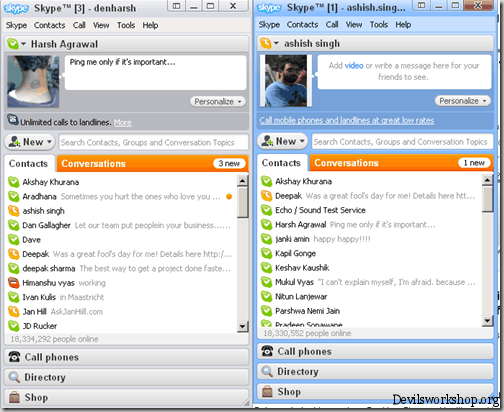This screenshot has height=412, width=504.
Task: Click Shop bag icon in denharsh window
Action: 14,397
